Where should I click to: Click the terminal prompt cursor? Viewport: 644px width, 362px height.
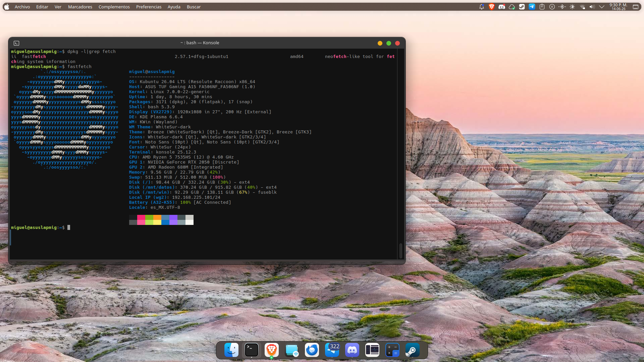pos(69,228)
